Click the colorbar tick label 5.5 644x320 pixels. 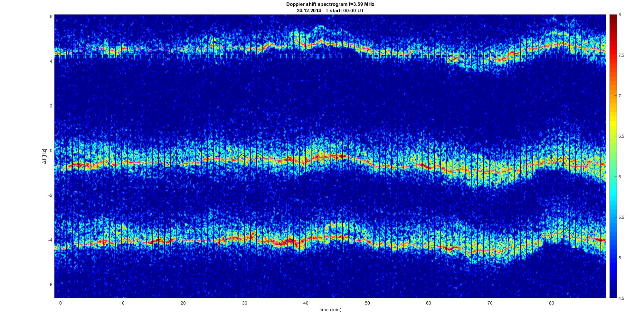pos(621,217)
